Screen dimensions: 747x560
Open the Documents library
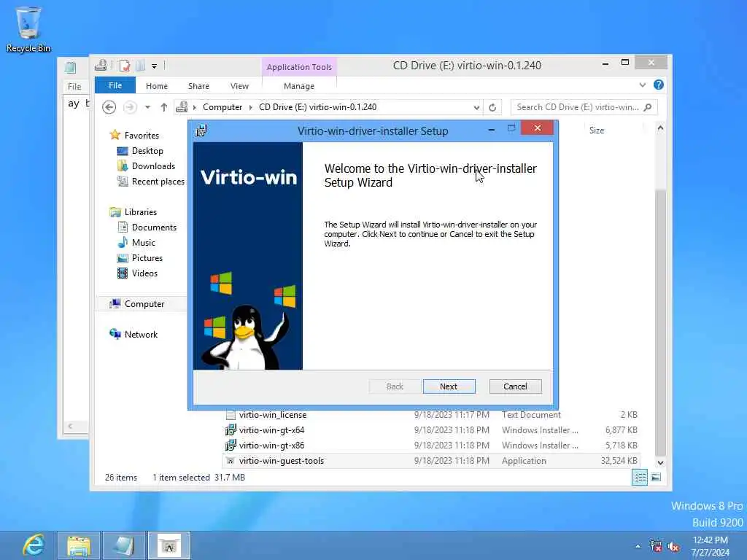coord(154,227)
